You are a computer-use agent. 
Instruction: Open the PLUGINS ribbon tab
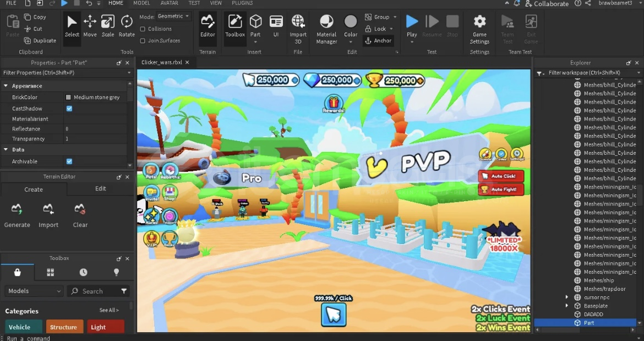point(242,3)
